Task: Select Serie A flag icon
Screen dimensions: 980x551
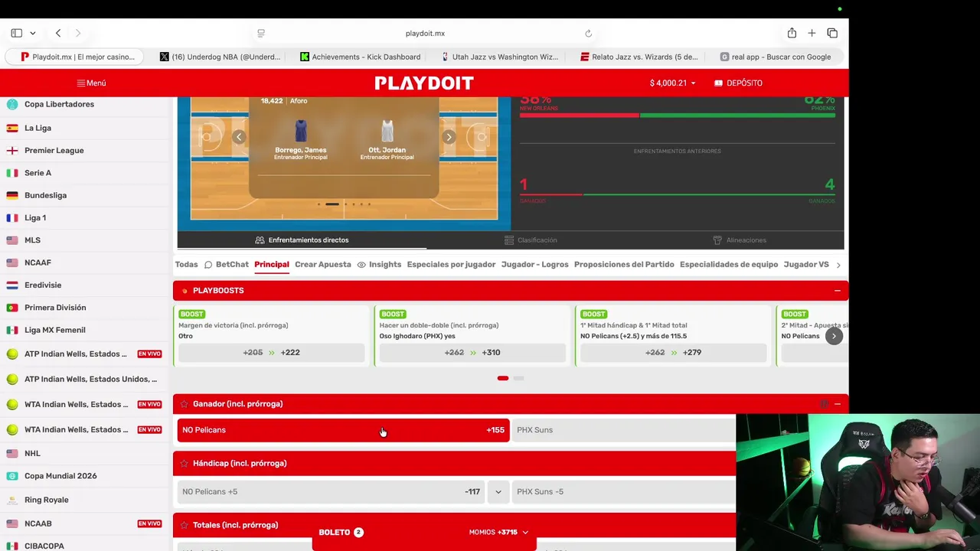Action: 12,173
